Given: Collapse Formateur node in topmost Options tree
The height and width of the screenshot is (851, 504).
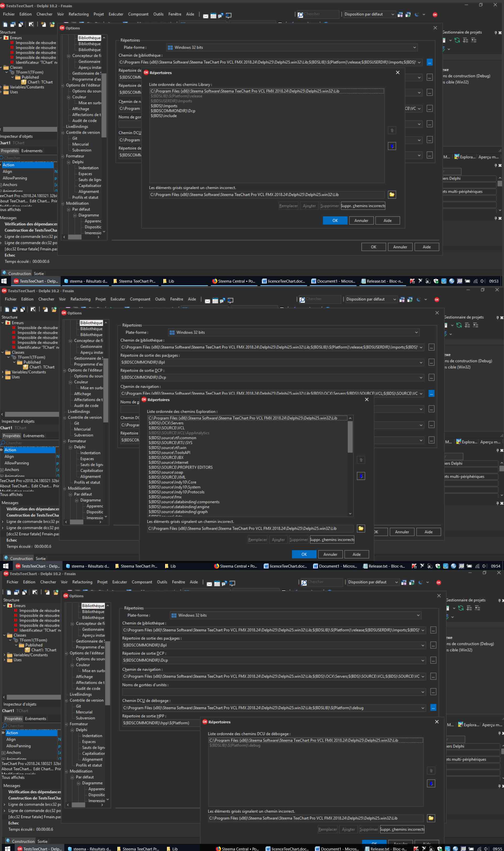Looking at the screenshot, I should tap(63, 156).
